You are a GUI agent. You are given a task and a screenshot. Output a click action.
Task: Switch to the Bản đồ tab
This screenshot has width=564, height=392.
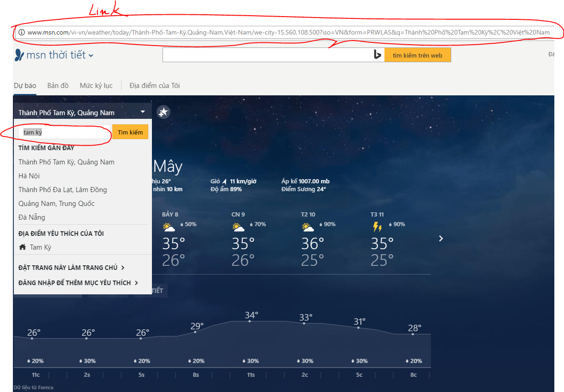[x=58, y=86]
